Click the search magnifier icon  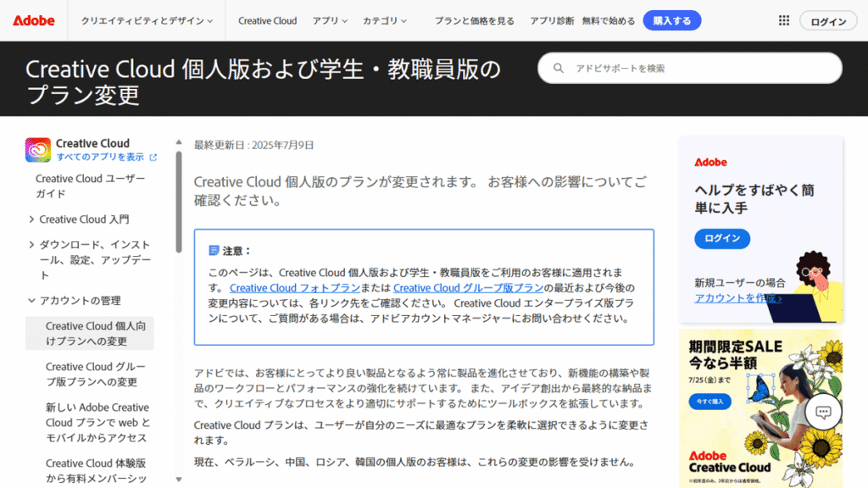559,68
